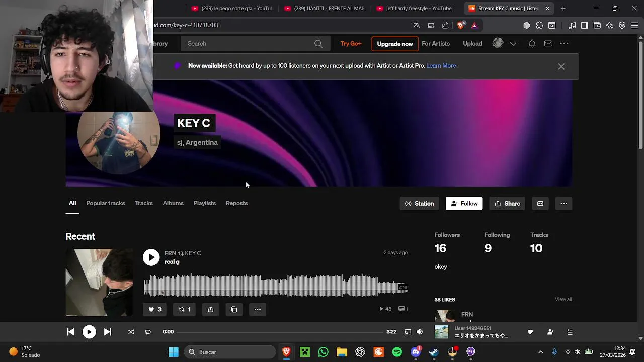644x362 pixels.
Task: Click the bottom player play button
Action: coord(89,332)
